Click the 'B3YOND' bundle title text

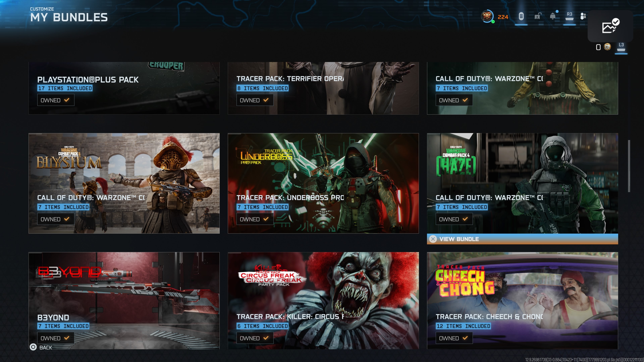tap(53, 318)
